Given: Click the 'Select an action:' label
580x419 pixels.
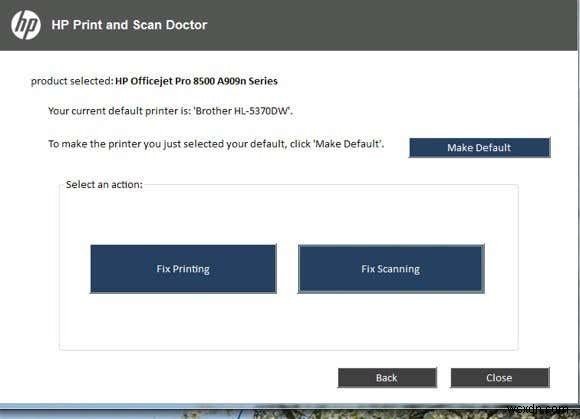Looking at the screenshot, I should 104,185.
